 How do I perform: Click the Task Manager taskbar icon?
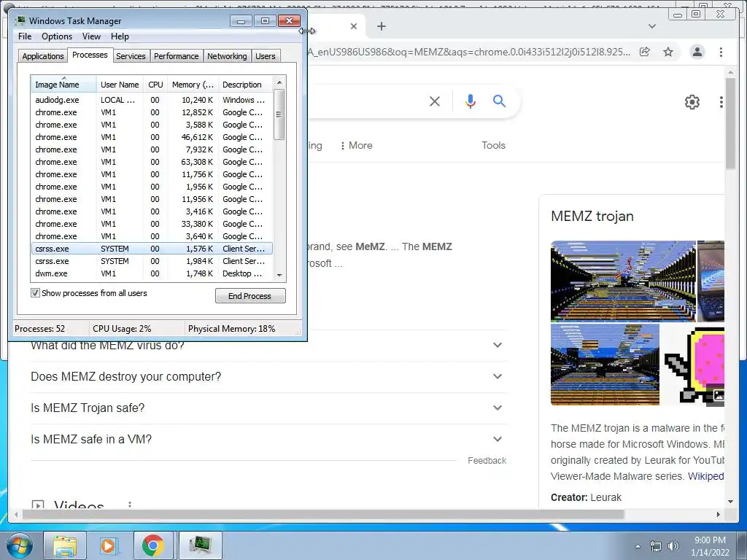click(200, 546)
